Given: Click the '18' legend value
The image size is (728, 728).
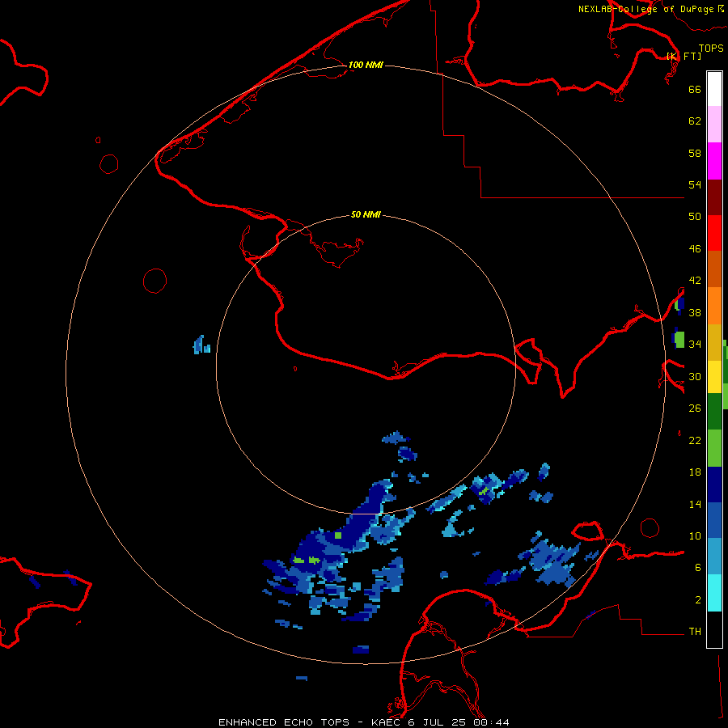Looking at the screenshot, I should pos(695,472).
